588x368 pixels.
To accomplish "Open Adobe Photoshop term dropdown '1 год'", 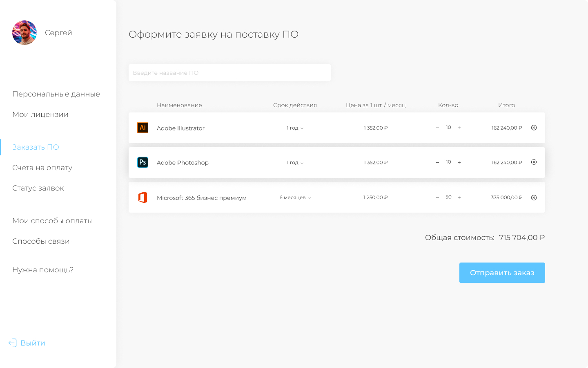I will (295, 162).
